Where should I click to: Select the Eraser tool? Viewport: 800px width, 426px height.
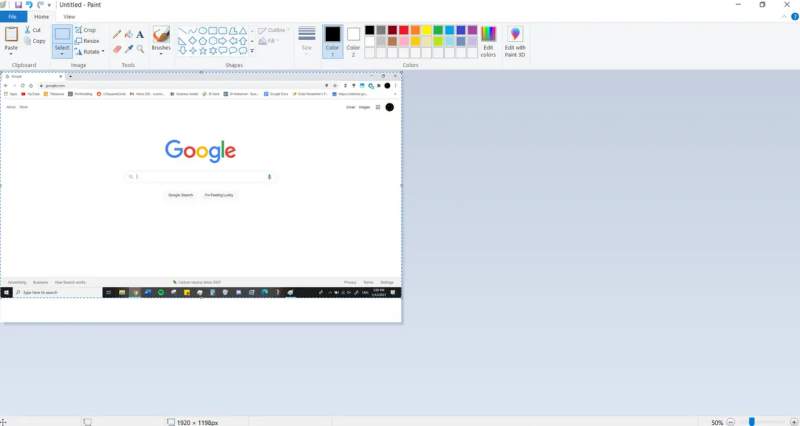117,49
